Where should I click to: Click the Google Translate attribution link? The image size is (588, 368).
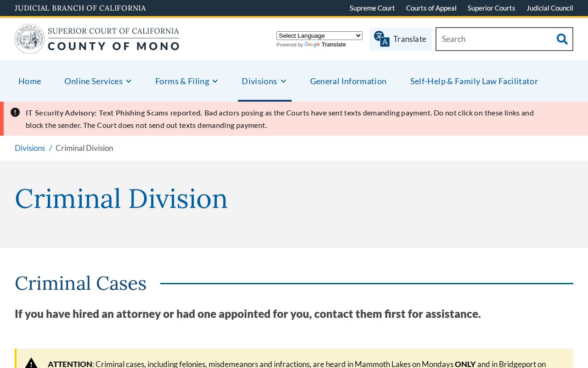325,45
